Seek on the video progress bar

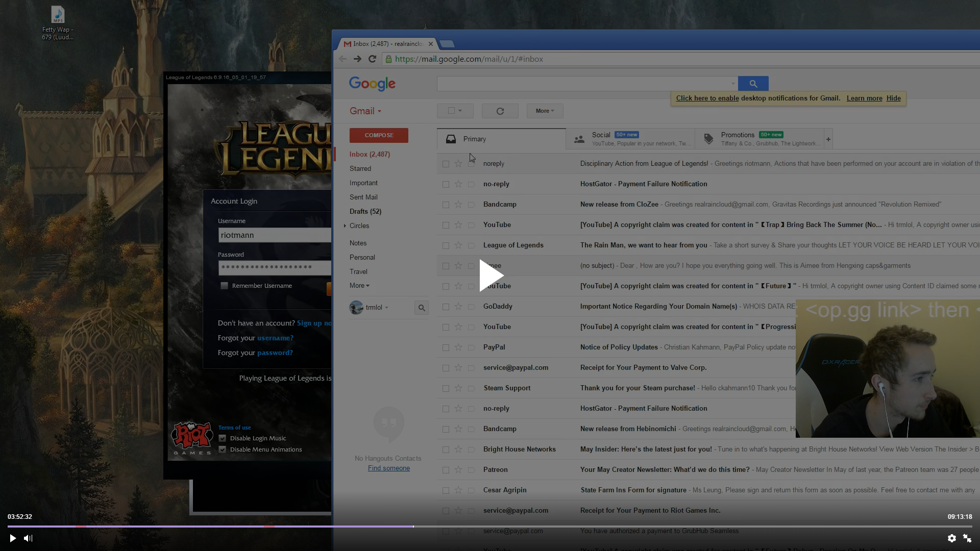[490, 526]
